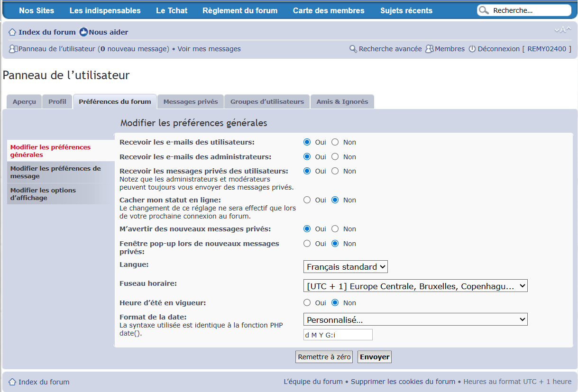The height and width of the screenshot is (392, 578).
Task: Click the user panel icon beside Panneau de l'utilisateur
Action: click(x=13, y=49)
